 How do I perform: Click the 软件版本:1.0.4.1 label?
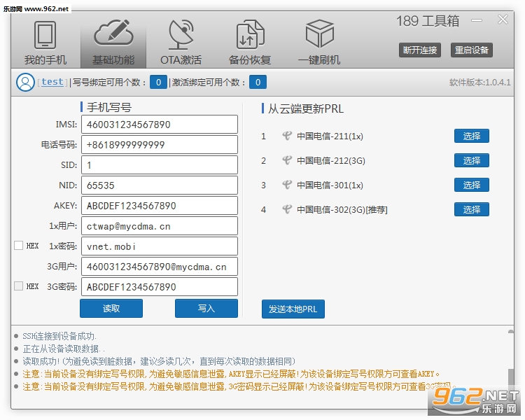pos(479,83)
